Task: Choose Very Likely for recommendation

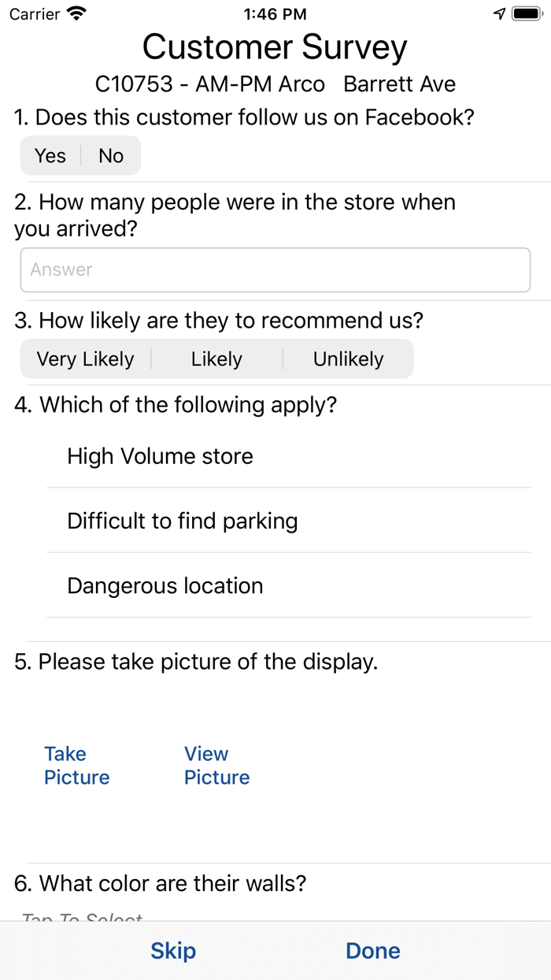Action: 86,359
